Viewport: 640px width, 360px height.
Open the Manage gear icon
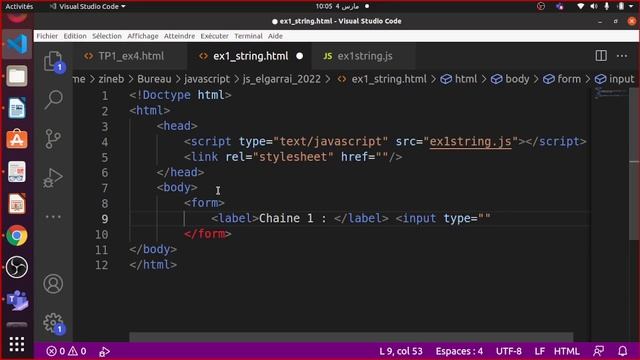pyautogui.click(x=53, y=323)
